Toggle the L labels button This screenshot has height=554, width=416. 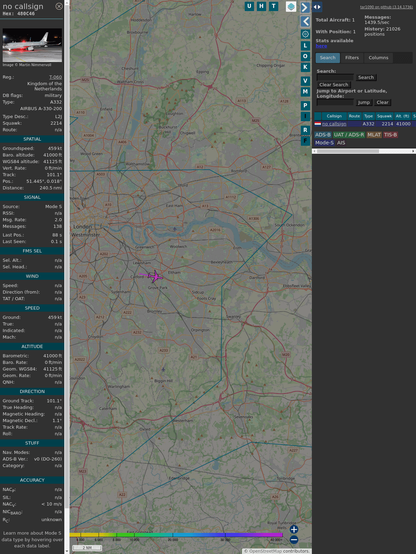click(x=305, y=46)
